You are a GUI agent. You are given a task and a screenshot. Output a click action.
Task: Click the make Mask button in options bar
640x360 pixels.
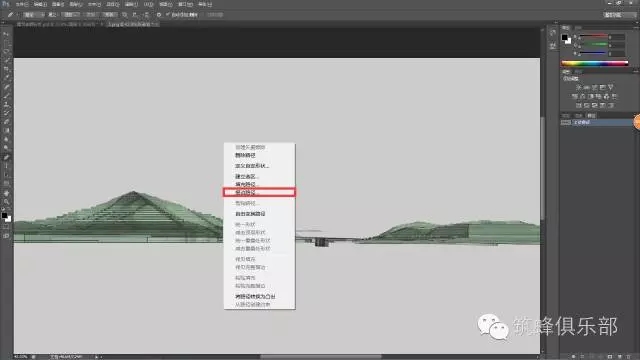[90, 15]
